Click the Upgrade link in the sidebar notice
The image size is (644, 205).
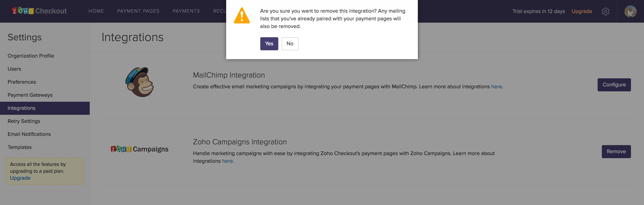(x=20, y=178)
